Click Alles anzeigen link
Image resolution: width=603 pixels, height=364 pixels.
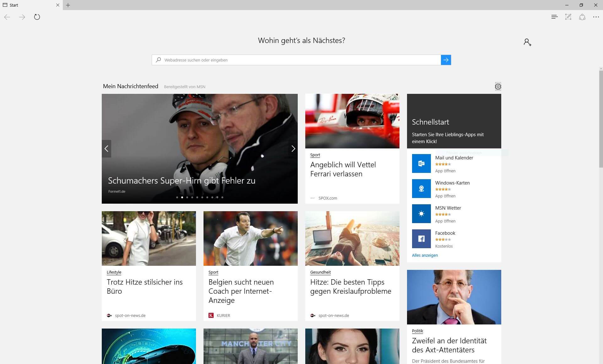tap(425, 255)
